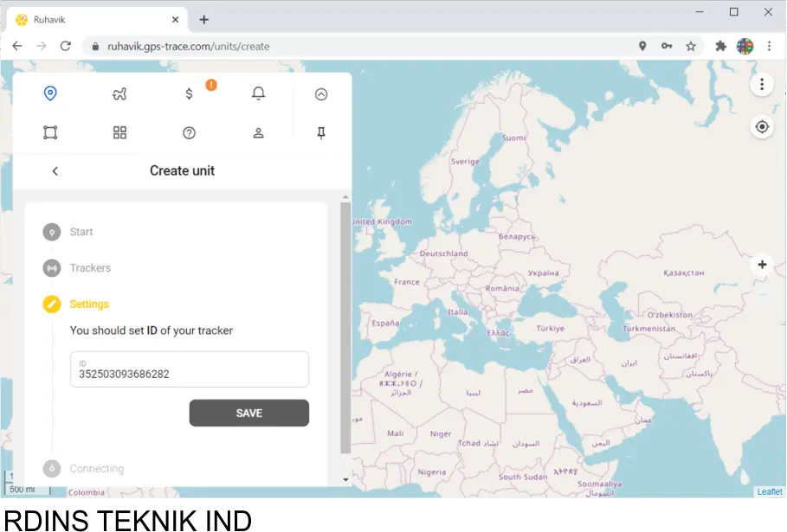Open the apps grid icon
The width and height of the screenshot is (787, 532).
click(119, 132)
